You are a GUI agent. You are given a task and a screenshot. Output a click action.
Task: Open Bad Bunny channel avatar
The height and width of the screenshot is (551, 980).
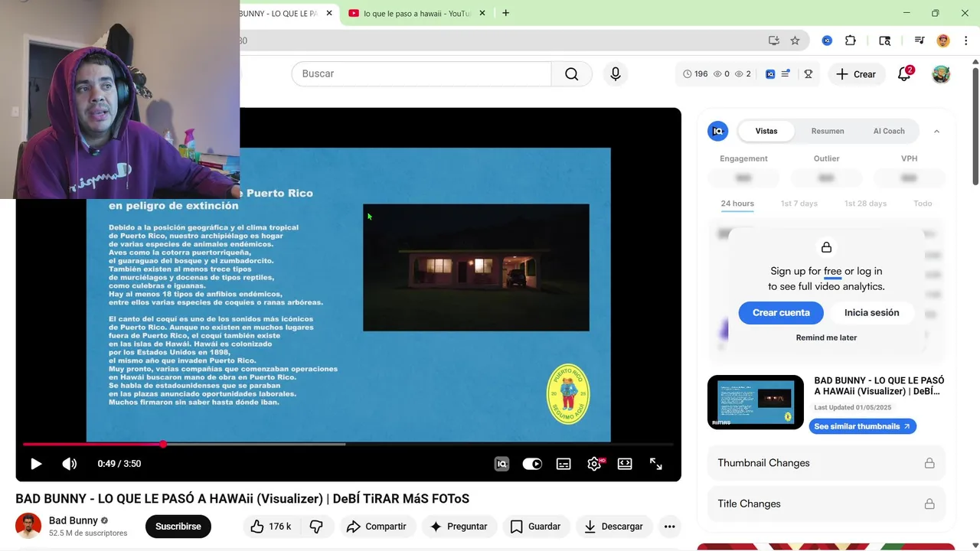pyautogui.click(x=28, y=526)
